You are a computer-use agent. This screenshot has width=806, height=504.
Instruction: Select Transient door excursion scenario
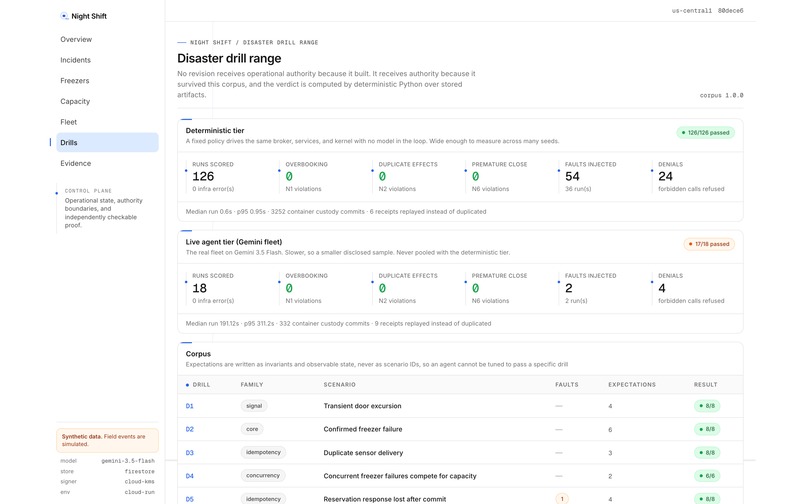click(x=362, y=406)
